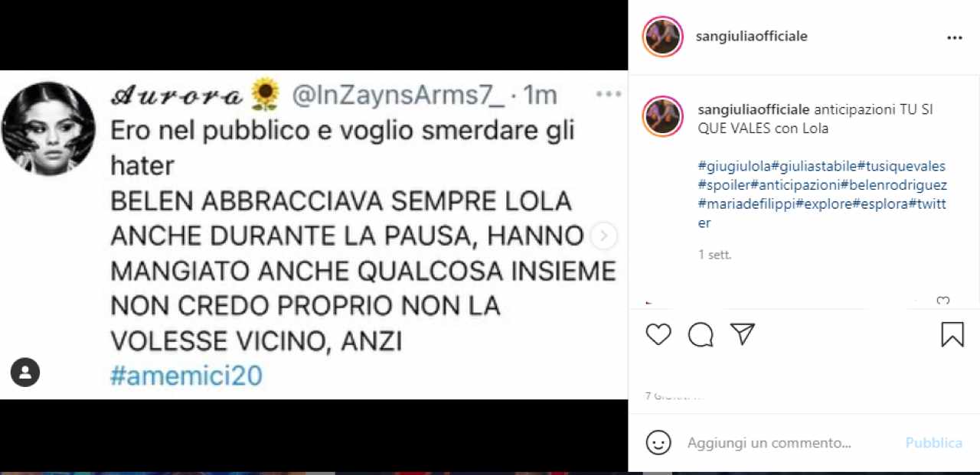Share the post via paper plane icon
This screenshot has width=980, height=475.
point(743,334)
